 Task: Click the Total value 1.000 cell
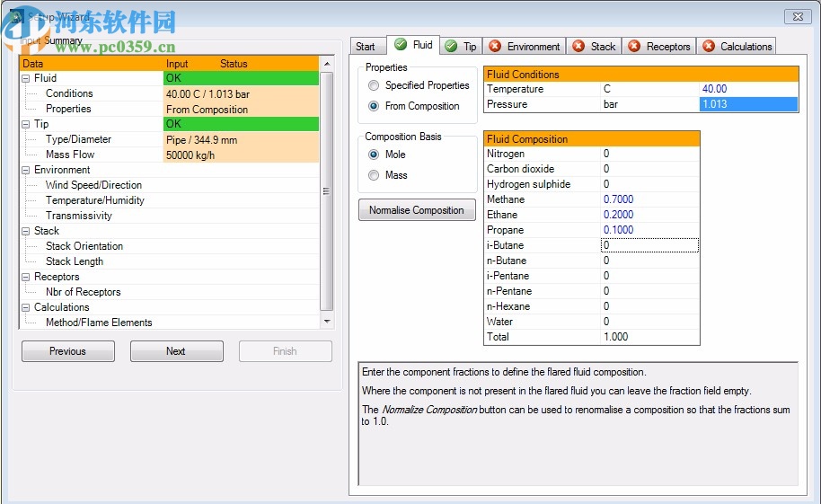point(649,337)
